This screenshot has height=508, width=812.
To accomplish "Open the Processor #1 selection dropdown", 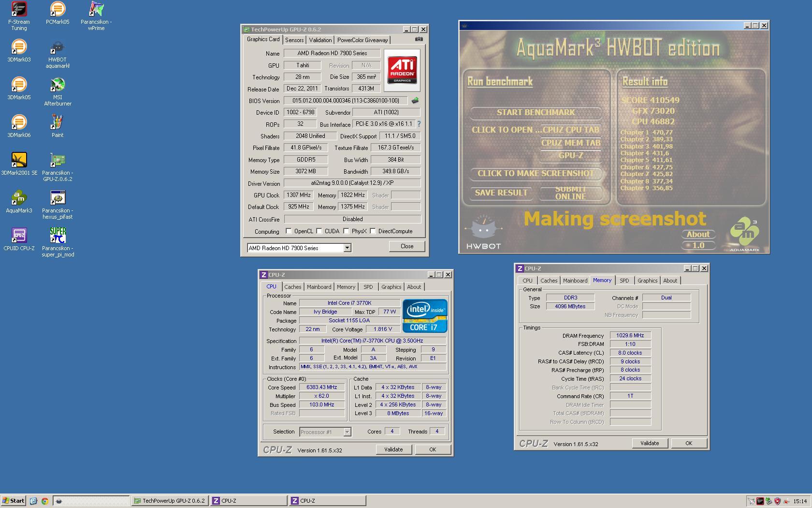I will pyautogui.click(x=347, y=432).
